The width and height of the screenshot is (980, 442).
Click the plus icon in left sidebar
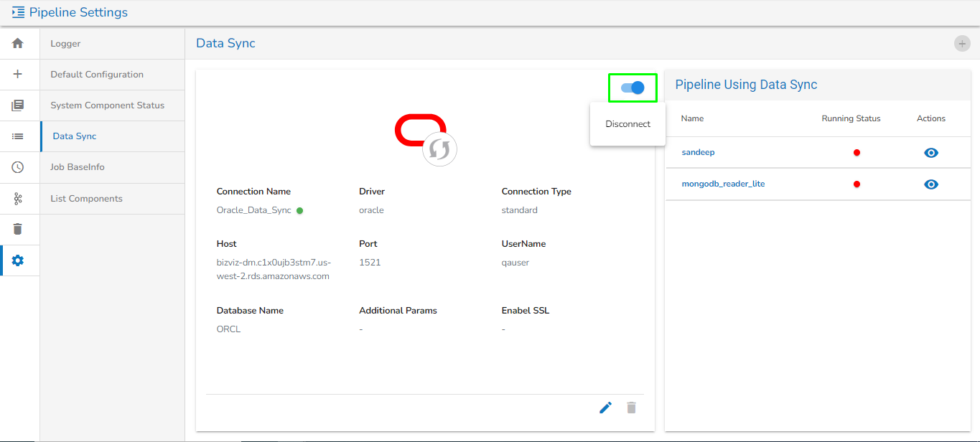18,74
